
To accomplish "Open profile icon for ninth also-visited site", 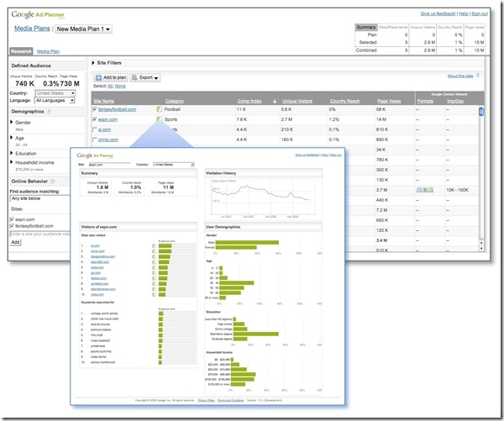I will 154,289.
